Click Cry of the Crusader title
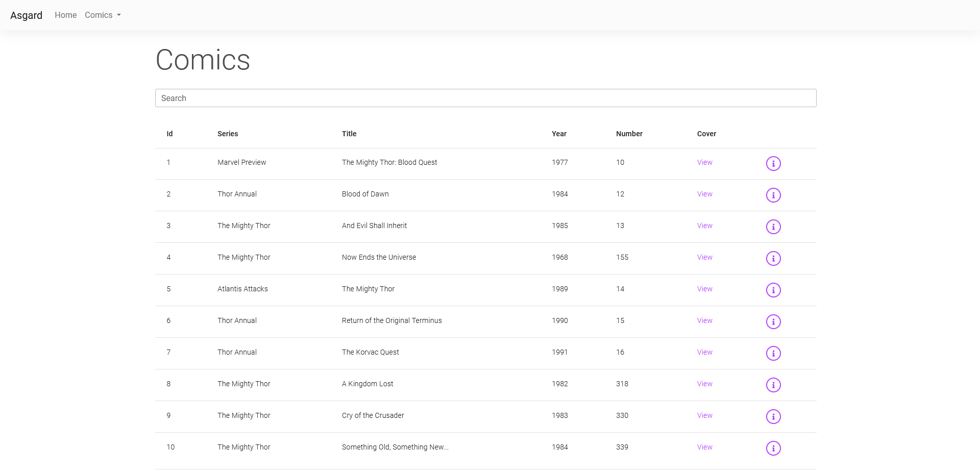The height and width of the screenshot is (473, 980). (x=373, y=415)
